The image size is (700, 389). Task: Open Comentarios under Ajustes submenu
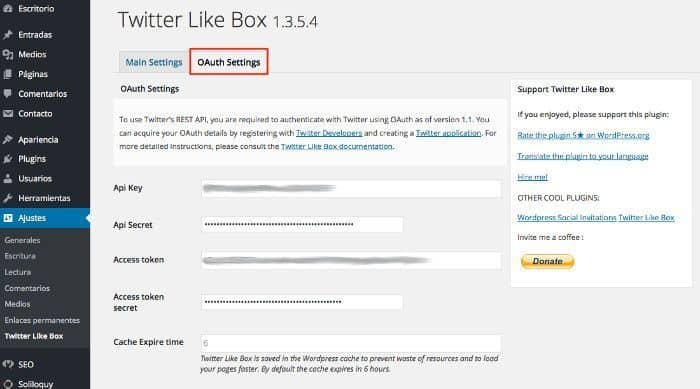(27, 288)
